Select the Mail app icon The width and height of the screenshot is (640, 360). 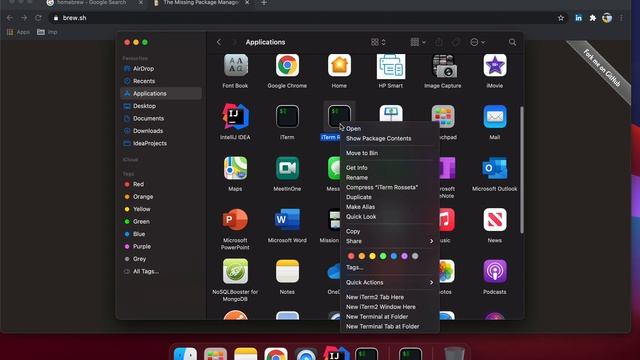495,117
